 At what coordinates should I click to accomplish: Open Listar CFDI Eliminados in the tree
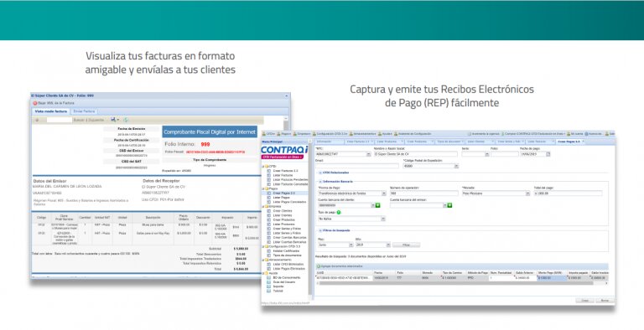click(x=288, y=265)
